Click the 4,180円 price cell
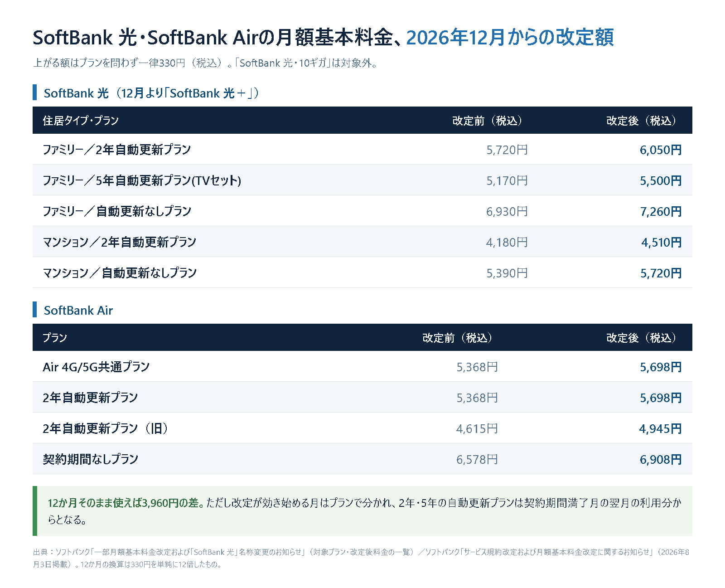Image resolution: width=725 pixels, height=588 pixels. click(x=507, y=243)
